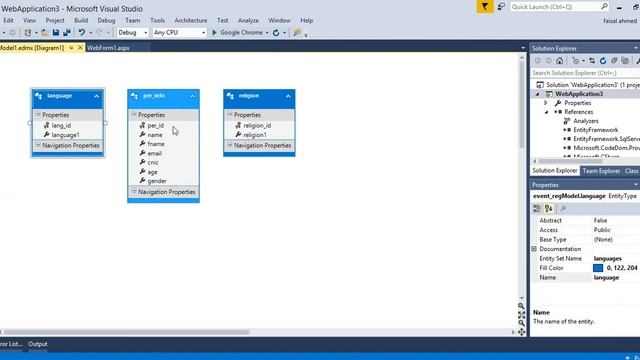
Task: Select the Analyzers node in Solution Explorer
Action: point(586,121)
